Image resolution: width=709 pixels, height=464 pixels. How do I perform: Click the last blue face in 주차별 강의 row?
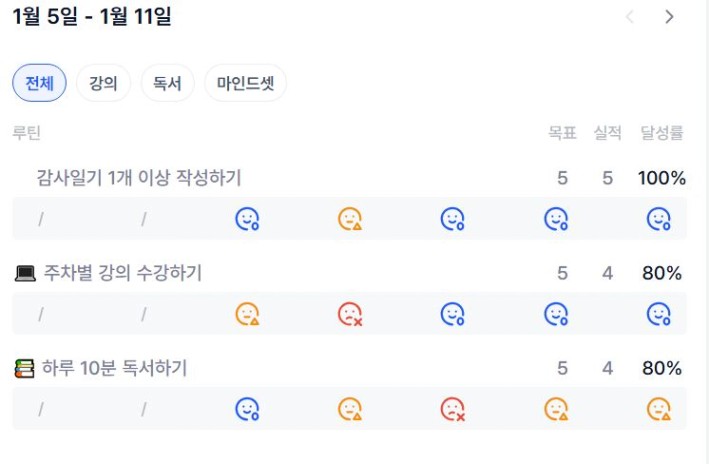tap(658, 314)
